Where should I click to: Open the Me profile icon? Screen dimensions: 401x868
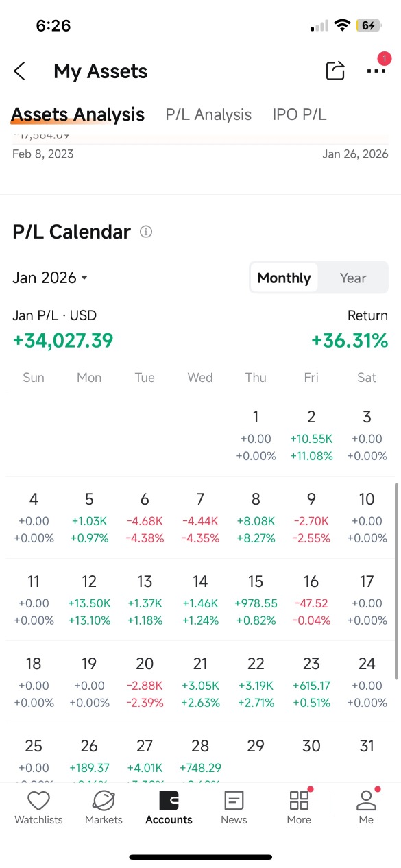click(366, 801)
